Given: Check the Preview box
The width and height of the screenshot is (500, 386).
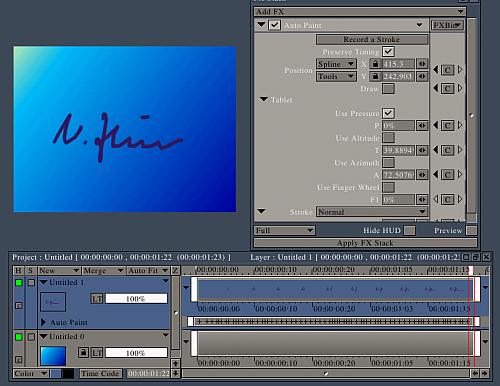Looking at the screenshot, I should pos(471,230).
